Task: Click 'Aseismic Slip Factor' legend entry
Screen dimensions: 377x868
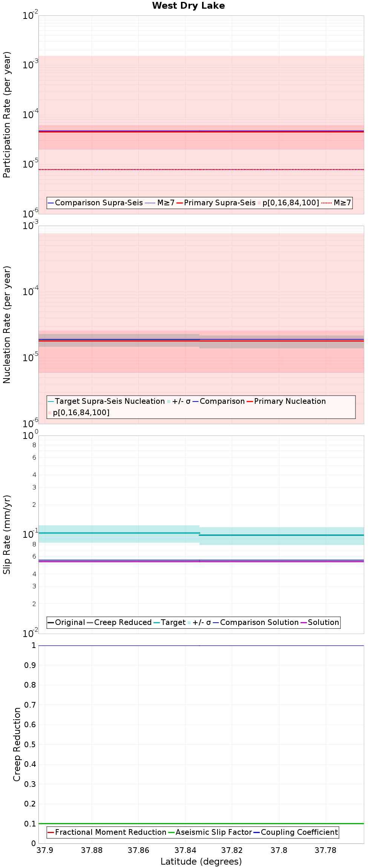Action: tap(210, 832)
